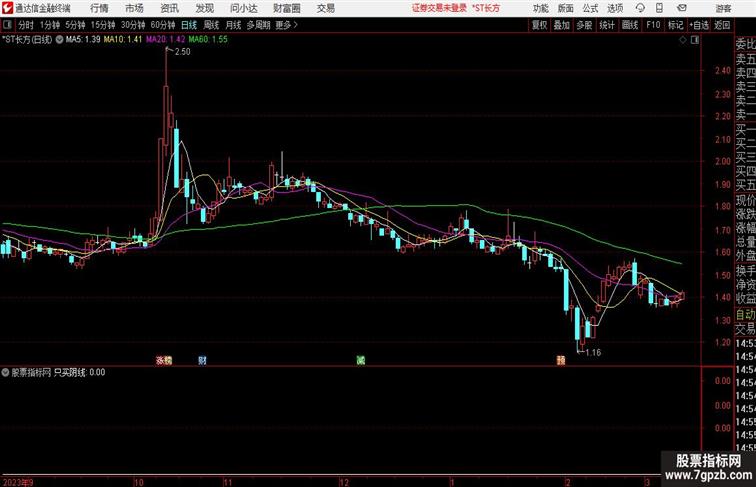Click the 财 event marker on the timeline

click(x=202, y=360)
